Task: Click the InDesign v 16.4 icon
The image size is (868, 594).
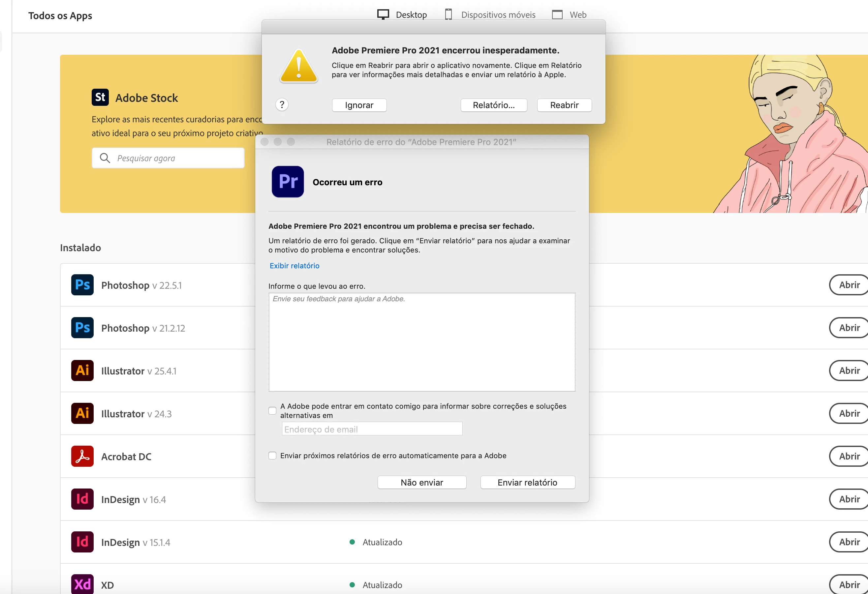Action: [82, 499]
